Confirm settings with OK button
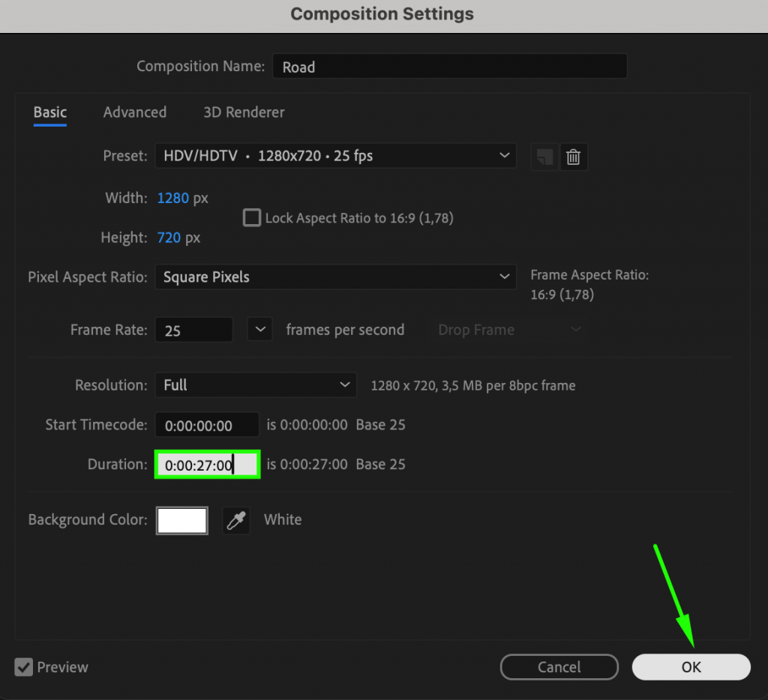The image size is (768, 700). pos(690,667)
